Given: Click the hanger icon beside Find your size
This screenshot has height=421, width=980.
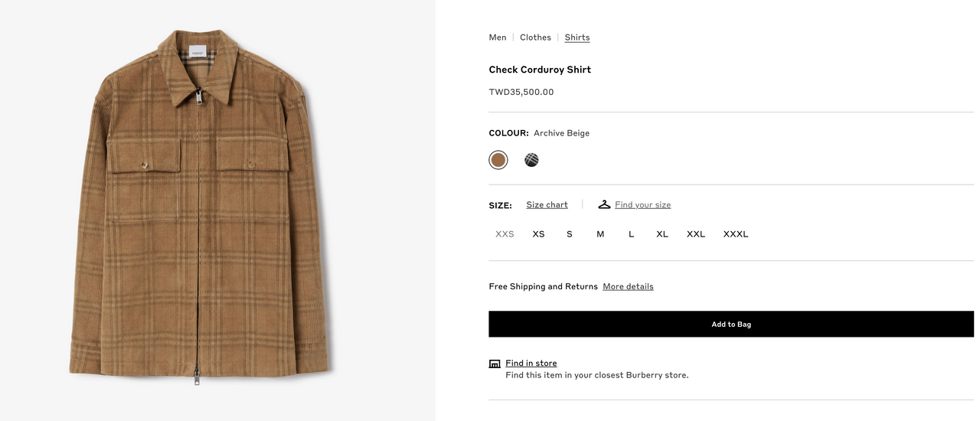Looking at the screenshot, I should 604,204.
